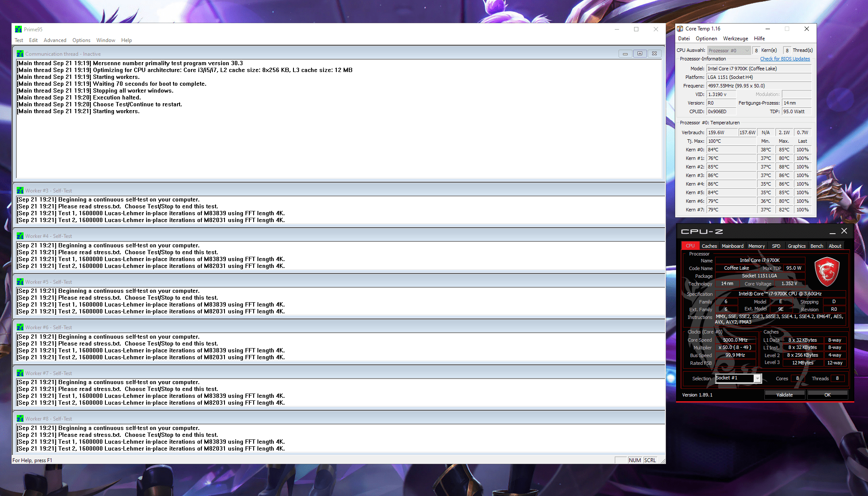The width and height of the screenshot is (868, 496).
Task: Switch to the CPU tab in CPU-Z
Action: click(690, 246)
